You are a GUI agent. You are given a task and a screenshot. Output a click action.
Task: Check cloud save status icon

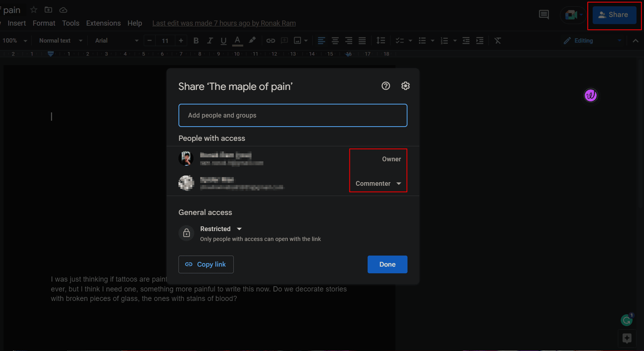pyautogui.click(x=63, y=10)
